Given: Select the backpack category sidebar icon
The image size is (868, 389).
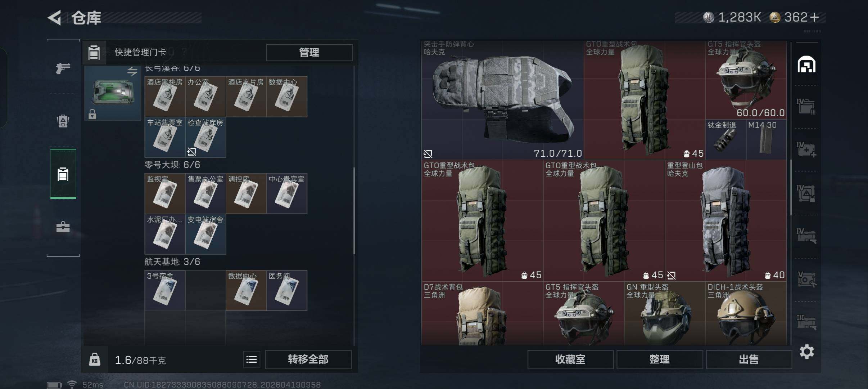Looking at the screenshot, I should [x=63, y=121].
